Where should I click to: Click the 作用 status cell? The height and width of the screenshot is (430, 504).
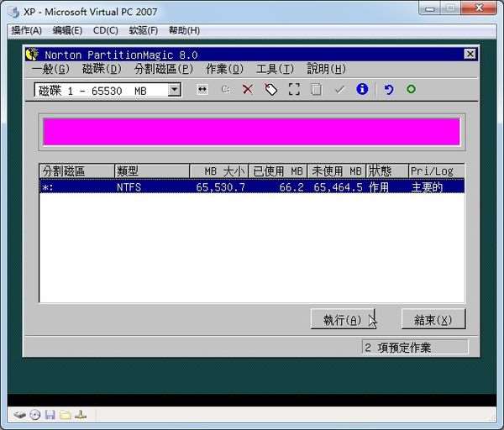click(x=379, y=187)
